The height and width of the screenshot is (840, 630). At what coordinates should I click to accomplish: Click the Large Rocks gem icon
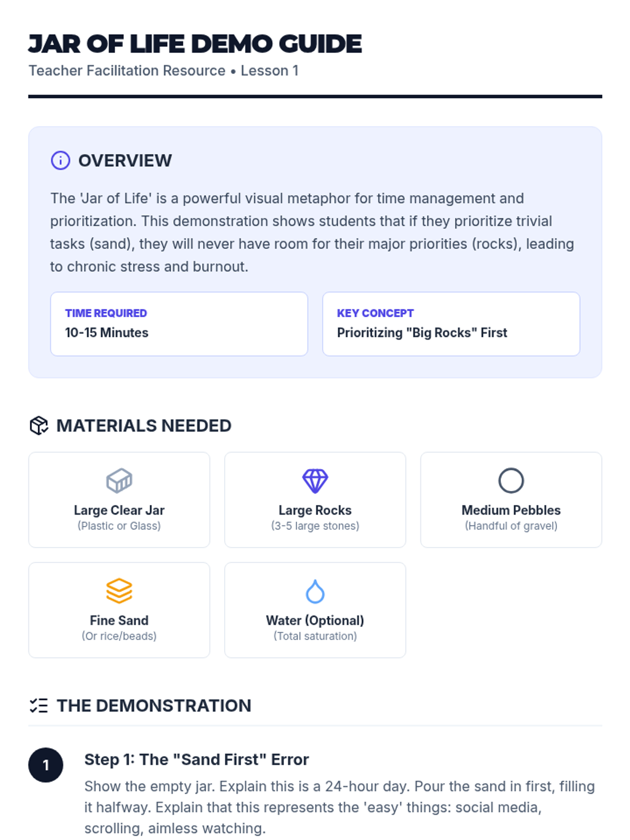tap(315, 480)
